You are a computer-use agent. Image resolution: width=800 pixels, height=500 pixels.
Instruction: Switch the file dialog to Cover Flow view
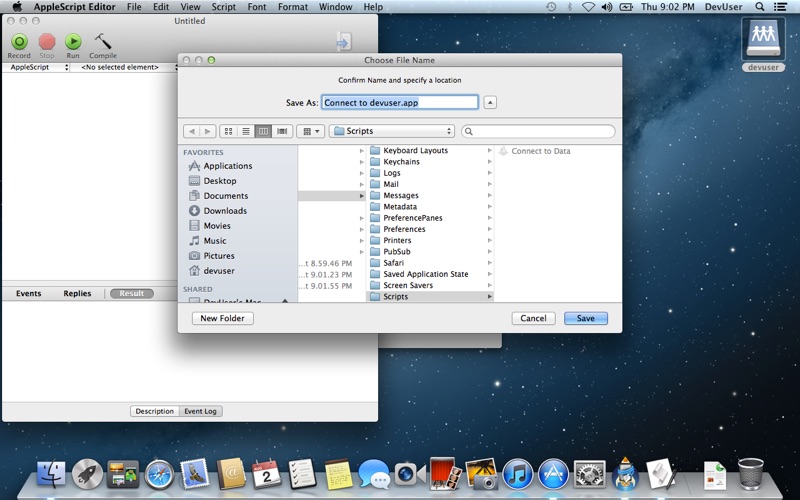(282, 131)
